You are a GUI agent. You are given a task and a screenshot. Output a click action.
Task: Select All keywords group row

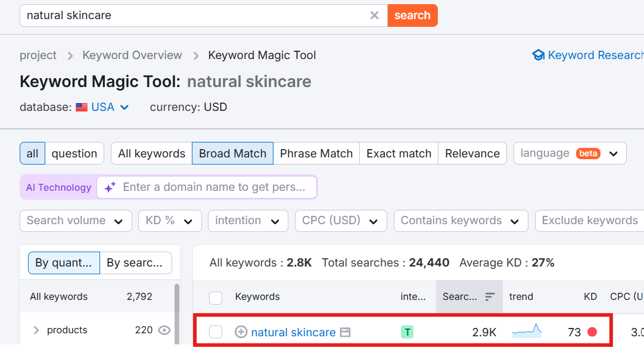click(x=97, y=296)
